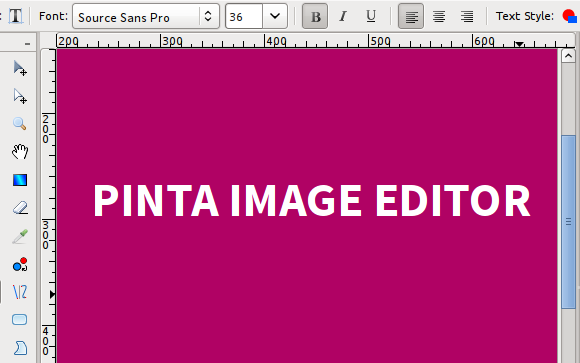
Task: Toggle Underline text formatting
Action: (371, 16)
